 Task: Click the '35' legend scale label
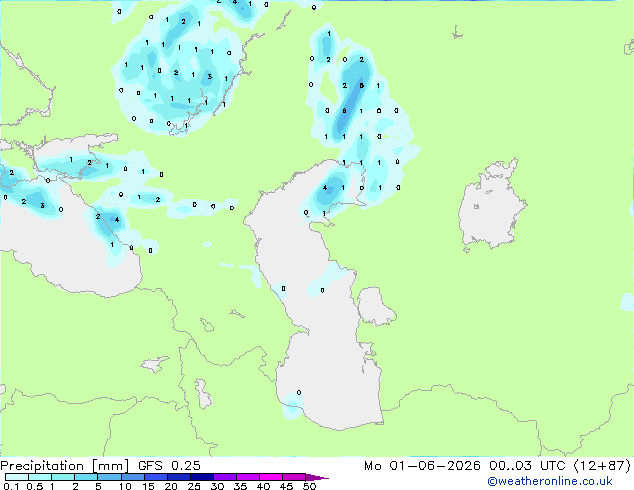click(240, 486)
